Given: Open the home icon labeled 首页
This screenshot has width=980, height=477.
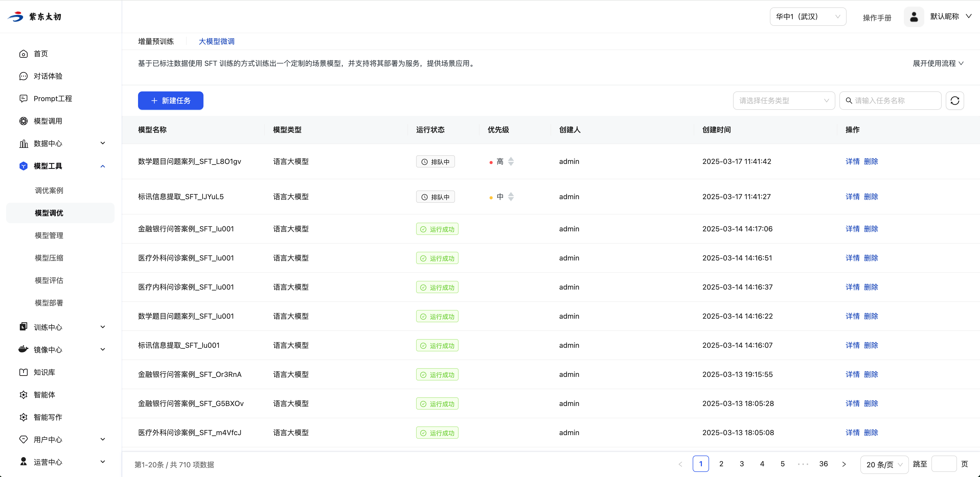Looking at the screenshot, I should coord(24,54).
